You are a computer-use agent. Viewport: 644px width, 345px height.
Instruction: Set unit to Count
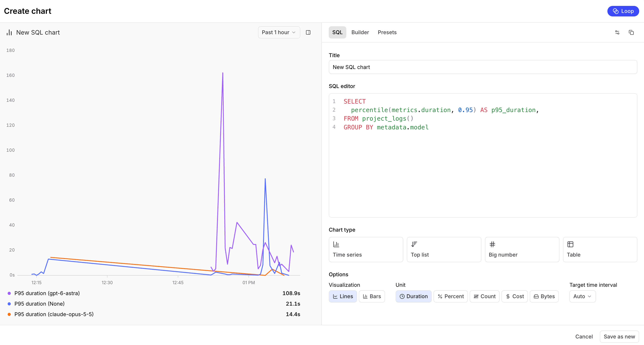(x=485, y=296)
